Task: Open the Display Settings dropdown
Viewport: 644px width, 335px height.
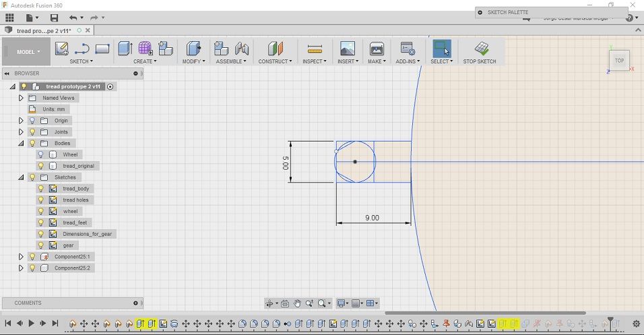Action: click(x=342, y=303)
